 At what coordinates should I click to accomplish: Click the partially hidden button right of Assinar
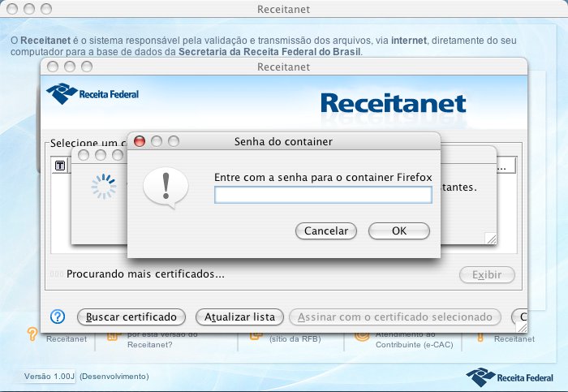519,317
